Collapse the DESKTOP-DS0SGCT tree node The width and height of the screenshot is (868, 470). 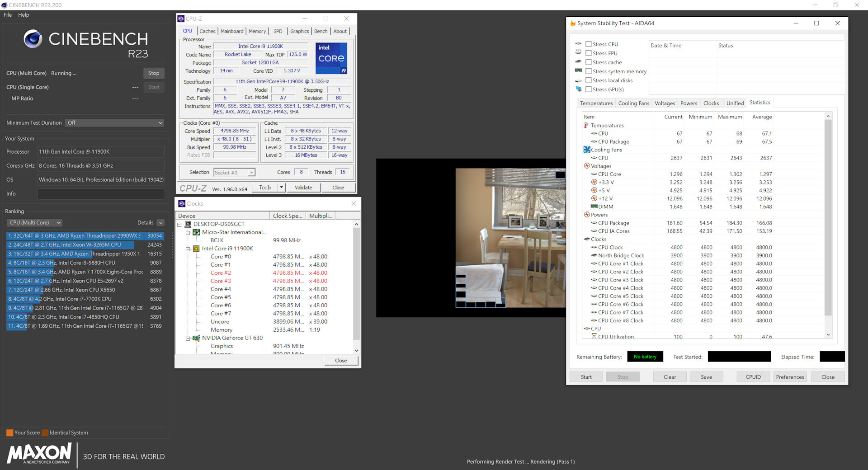tap(179, 224)
